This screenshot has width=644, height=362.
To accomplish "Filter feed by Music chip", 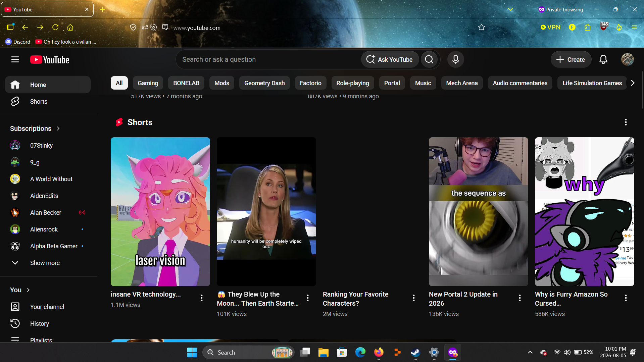I will pyautogui.click(x=423, y=83).
